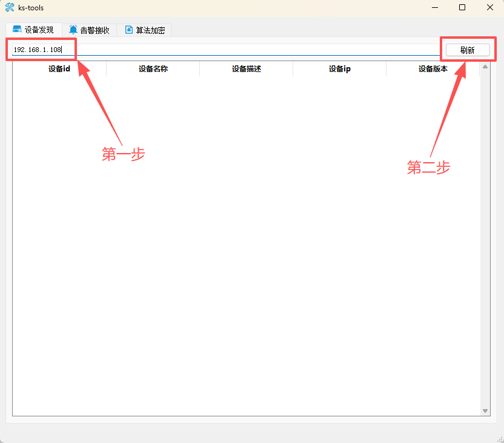This screenshot has height=443, width=504.
Task: Click the scrollbar down arrow
Action: point(485,410)
